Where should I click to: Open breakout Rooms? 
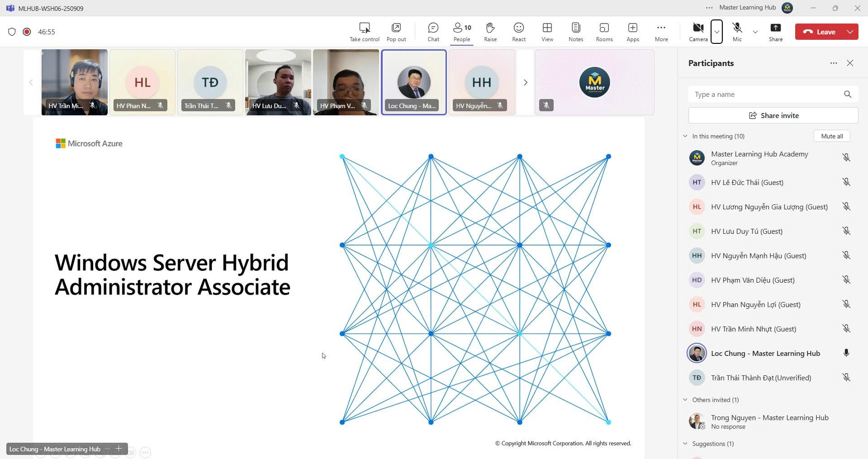[x=604, y=32]
